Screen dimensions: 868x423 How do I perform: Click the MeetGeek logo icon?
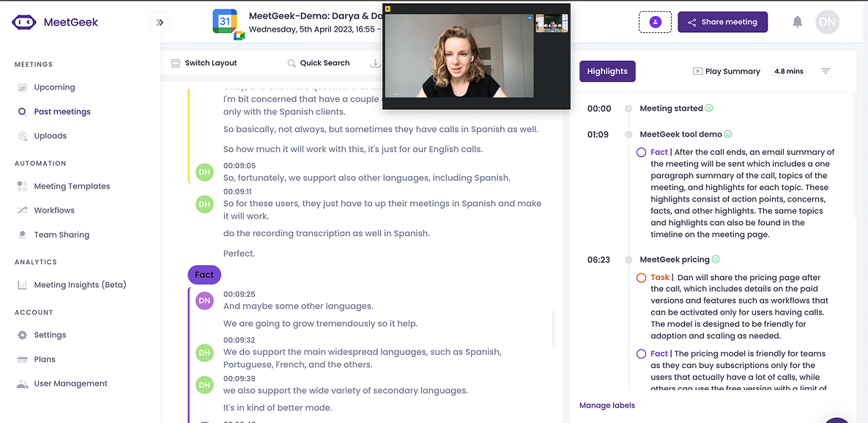23,22
